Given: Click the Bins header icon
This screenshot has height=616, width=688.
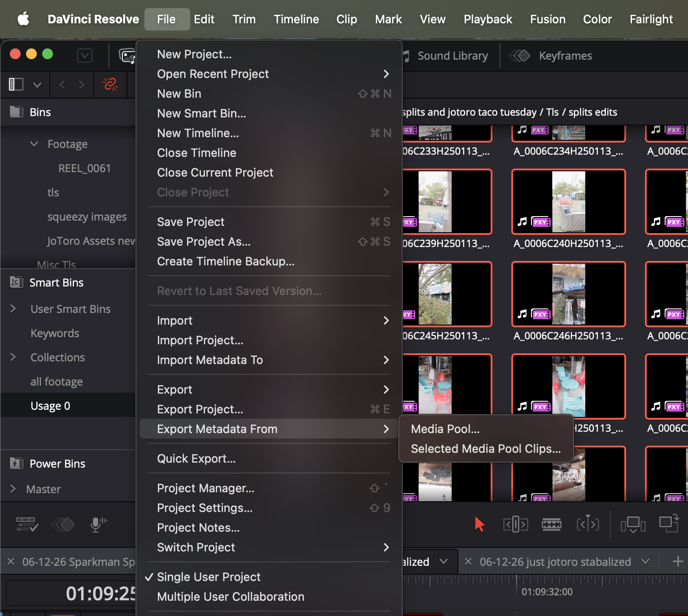Looking at the screenshot, I should [x=17, y=112].
